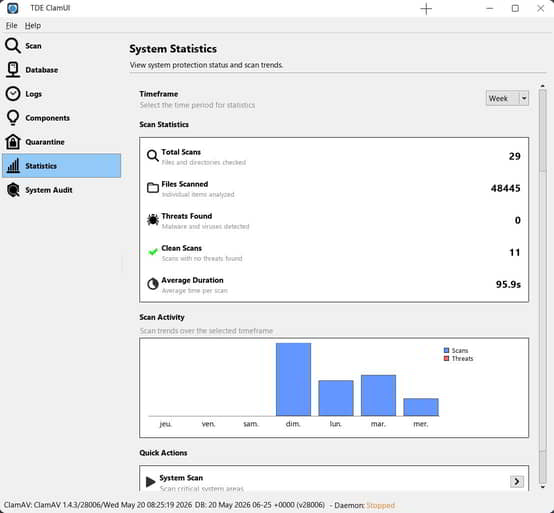
Task: Open the Week timeframe dropdown
Action: click(x=507, y=98)
